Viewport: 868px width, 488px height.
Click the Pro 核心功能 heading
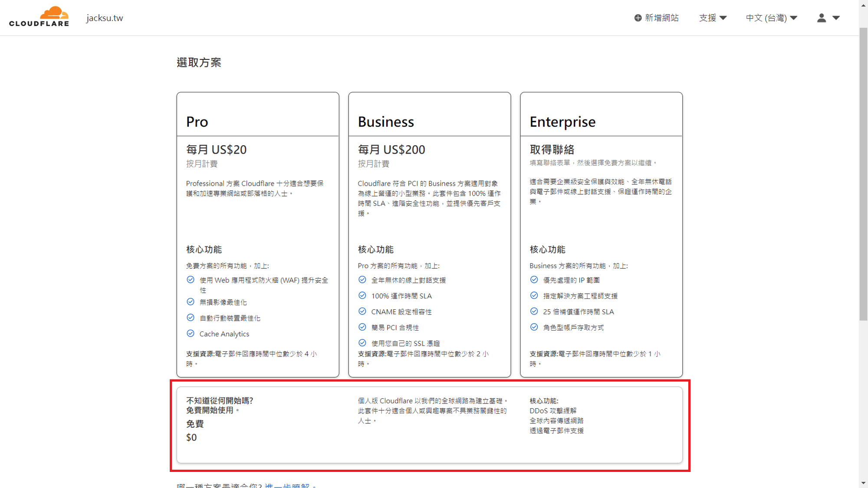(204, 249)
